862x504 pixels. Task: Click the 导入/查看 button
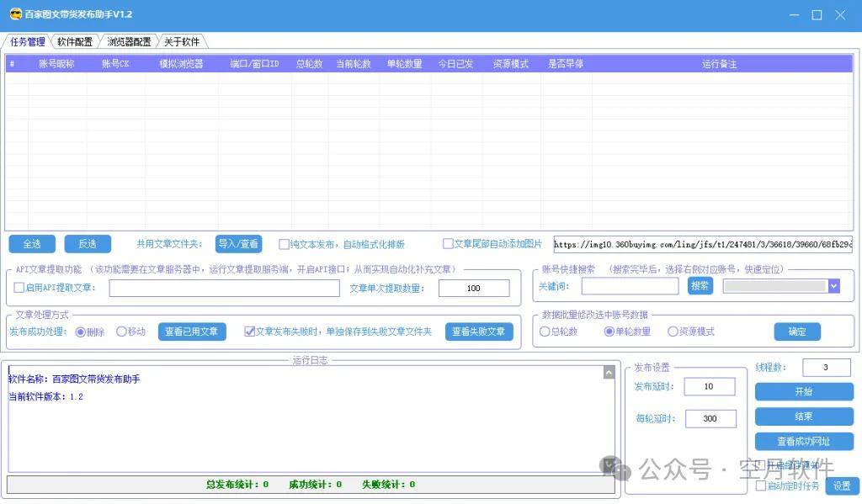point(238,244)
